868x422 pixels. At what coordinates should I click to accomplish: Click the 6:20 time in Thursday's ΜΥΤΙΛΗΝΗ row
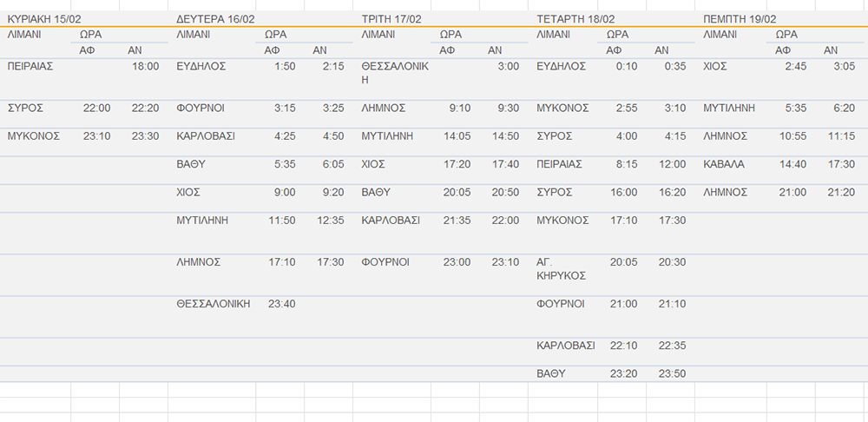tap(842, 109)
